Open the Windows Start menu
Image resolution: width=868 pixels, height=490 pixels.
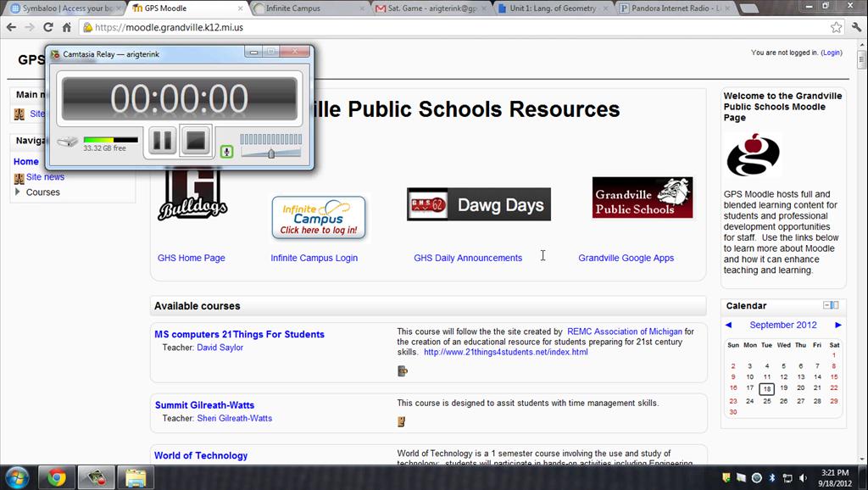tap(17, 477)
